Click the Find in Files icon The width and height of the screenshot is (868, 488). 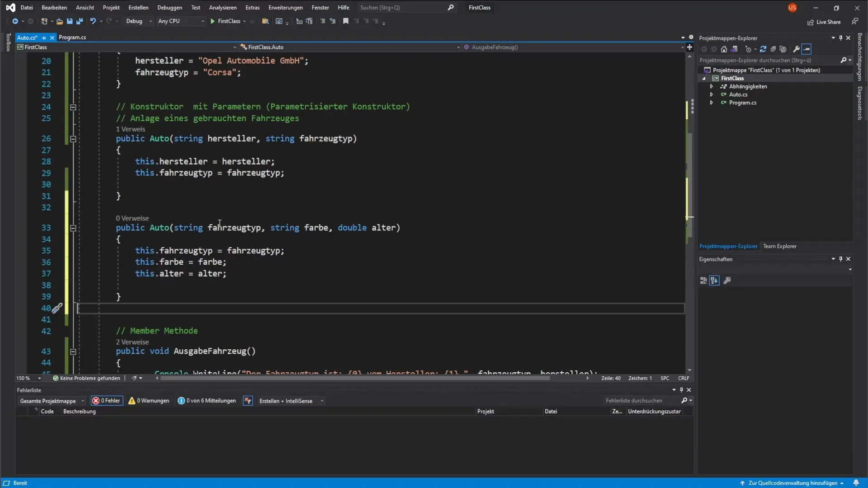[x=265, y=21]
